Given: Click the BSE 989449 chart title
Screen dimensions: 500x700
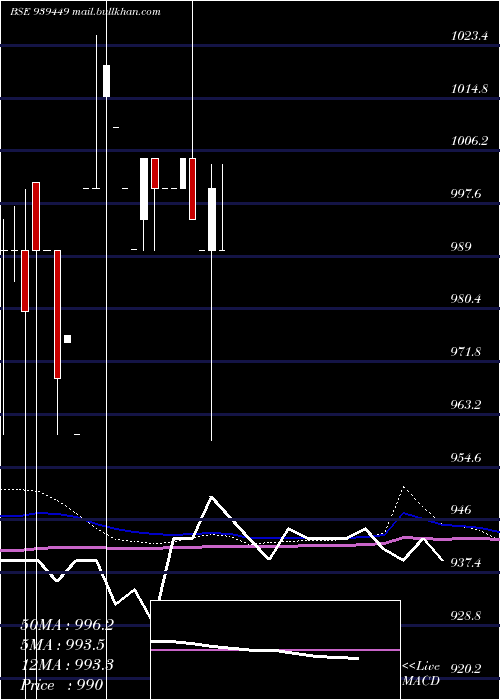Looking at the screenshot, I should click(85, 12).
